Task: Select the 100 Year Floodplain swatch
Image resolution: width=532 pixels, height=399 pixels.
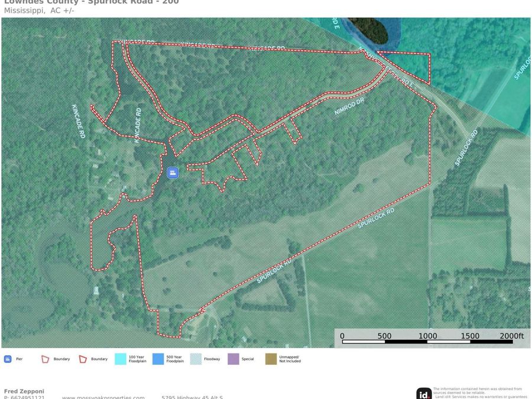Action: [x=121, y=359]
